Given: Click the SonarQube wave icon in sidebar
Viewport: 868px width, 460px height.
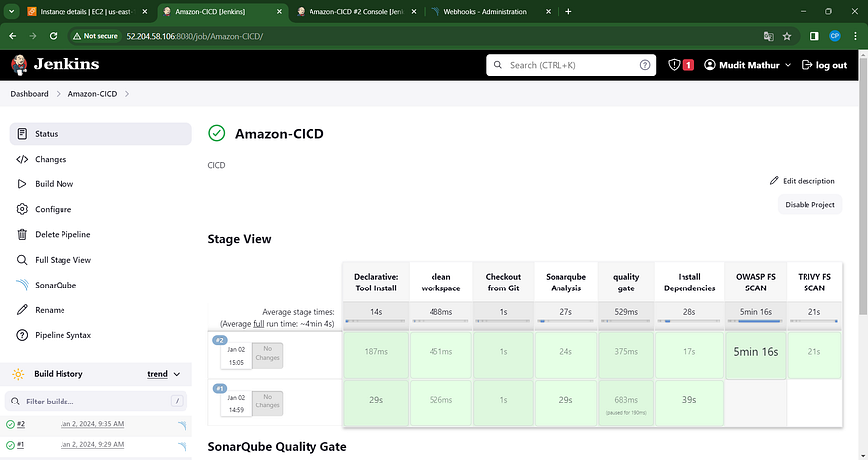Looking at the screenshot, I should coord(22,285).
